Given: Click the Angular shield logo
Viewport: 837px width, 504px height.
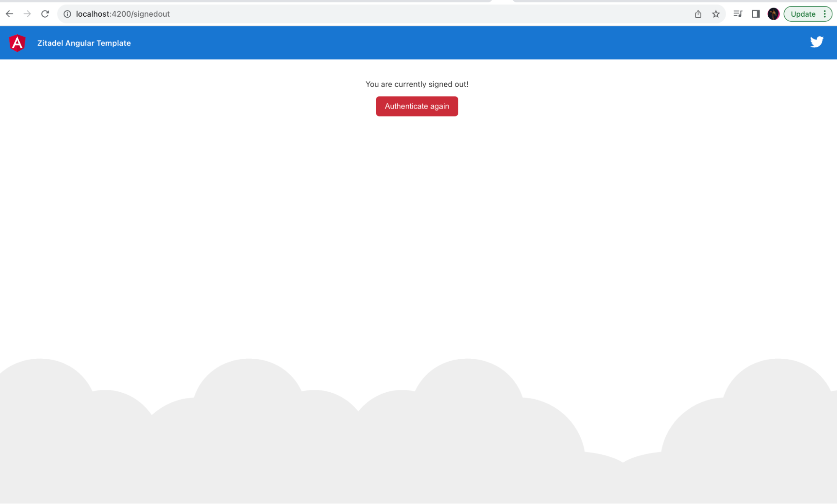Looking at the screenshot, I should point(17,43).
